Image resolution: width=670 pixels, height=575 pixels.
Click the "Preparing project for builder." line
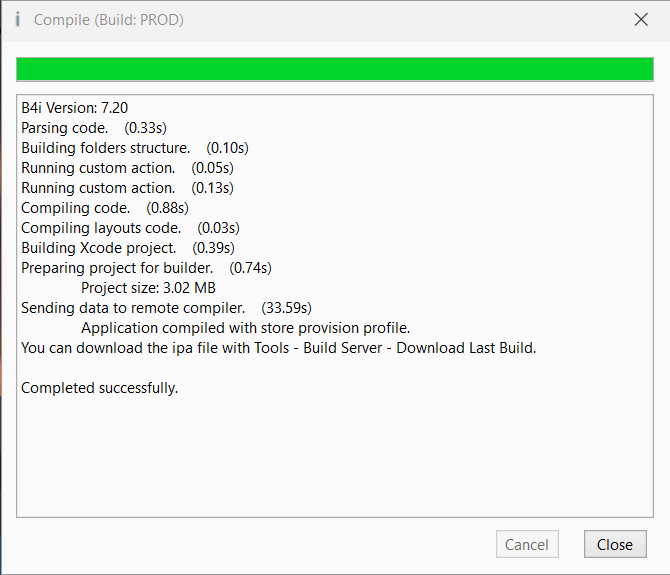(x=146, y=268)
